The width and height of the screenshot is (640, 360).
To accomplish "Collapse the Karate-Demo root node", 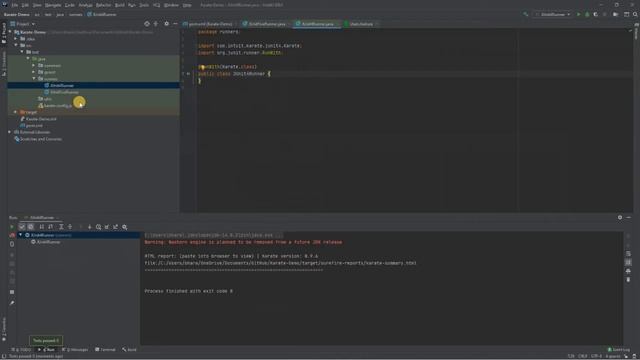I will [x=11, y=32].
